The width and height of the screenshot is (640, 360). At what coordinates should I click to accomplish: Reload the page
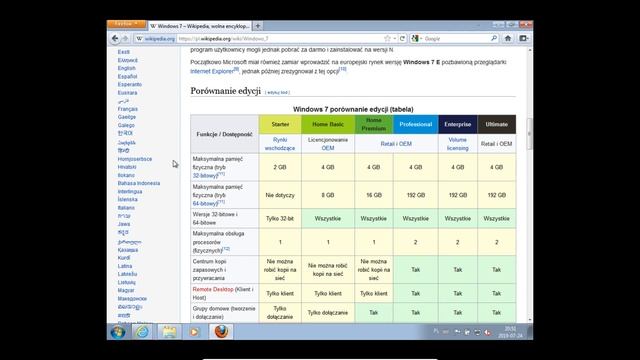[402, 38]
